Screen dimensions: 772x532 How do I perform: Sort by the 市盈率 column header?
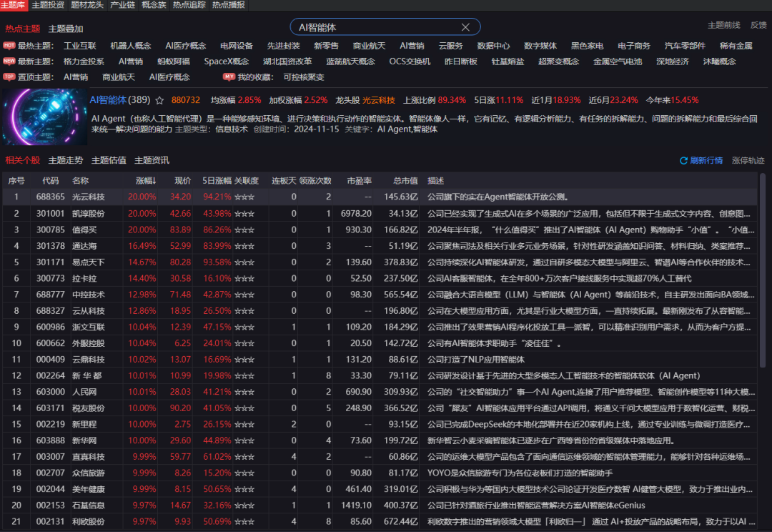click(x=359, y=181)
